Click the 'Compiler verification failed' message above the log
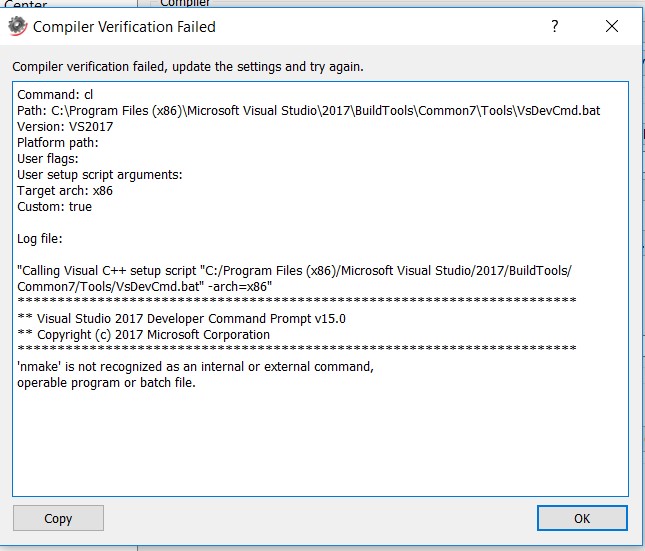The width and height of the screenshot is (645, 551). [188, 67]
